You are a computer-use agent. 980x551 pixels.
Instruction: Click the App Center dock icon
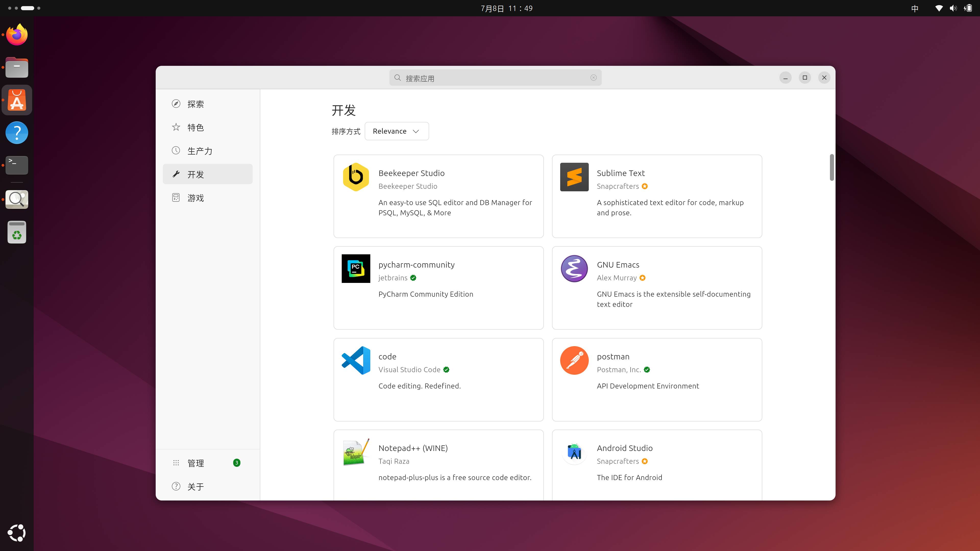[17, 100]
